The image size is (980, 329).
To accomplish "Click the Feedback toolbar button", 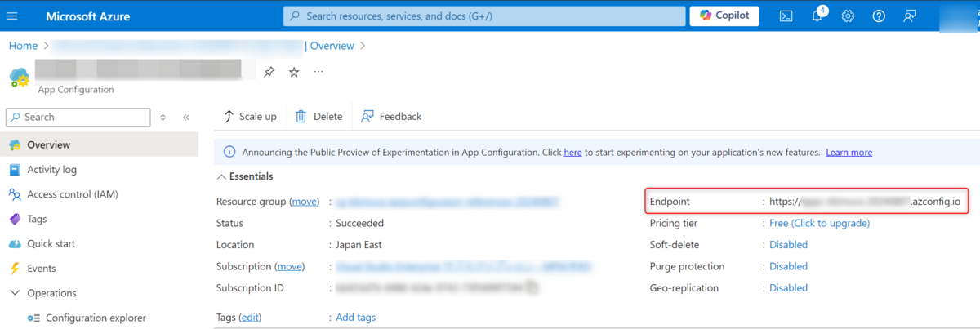I will [x=391, y=117].
